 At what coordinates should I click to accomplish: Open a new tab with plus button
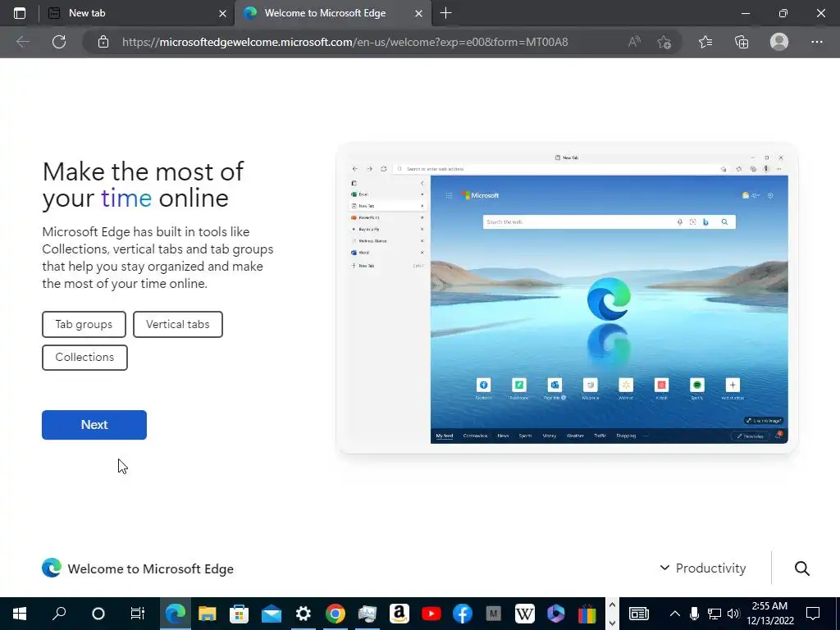pyautogui.click(x=445, y=13)
